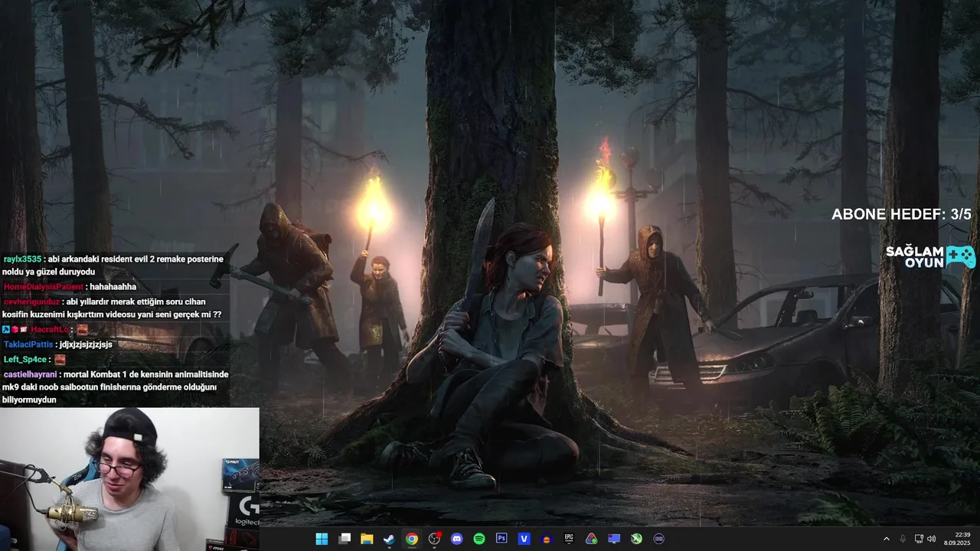Image resolution: width=980 pixels, height=551 pixels.
Task: Open the dark round icon at the taskbar end
Action: click(658, 539)
